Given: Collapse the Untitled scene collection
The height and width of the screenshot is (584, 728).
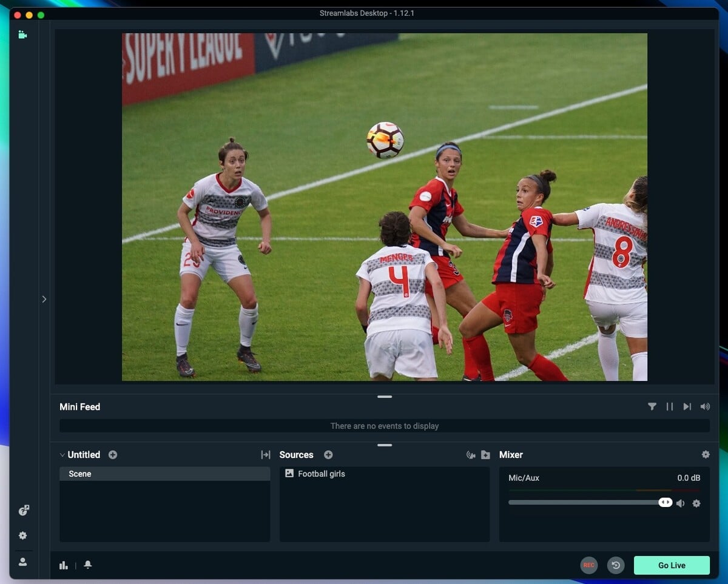Looking at the screenshot, I should click(62, 454).
